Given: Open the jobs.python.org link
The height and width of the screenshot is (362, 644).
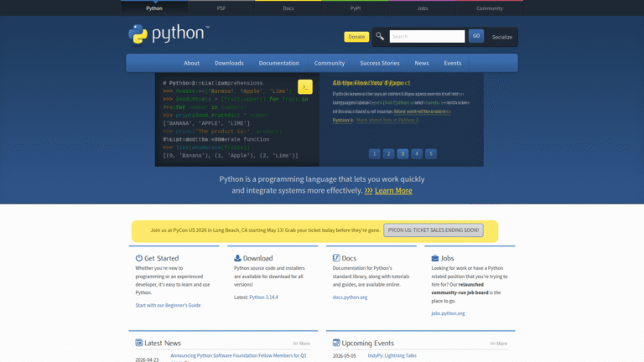Looking at the screenshot, I should coord(448,313).
